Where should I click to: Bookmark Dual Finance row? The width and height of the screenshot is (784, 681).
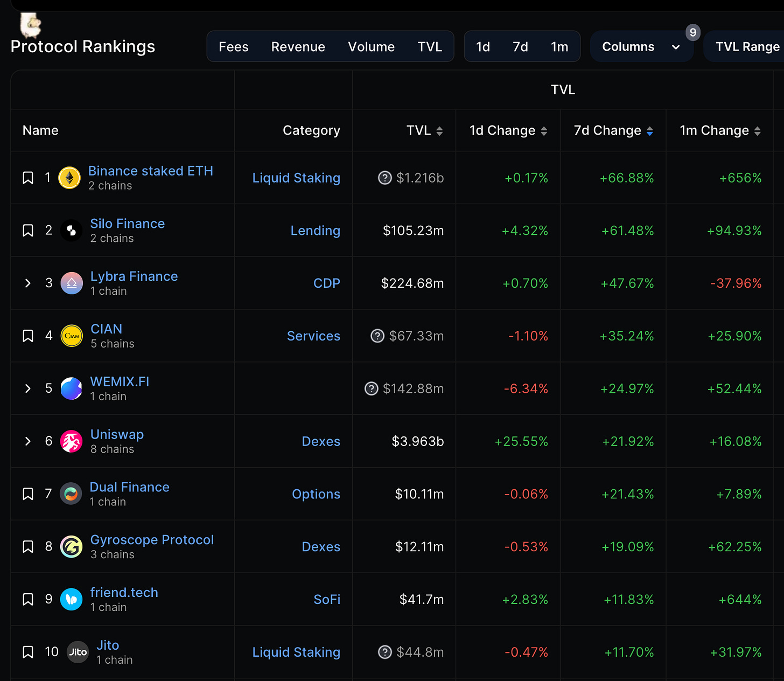pyautogui.click(x=28, y=494)
